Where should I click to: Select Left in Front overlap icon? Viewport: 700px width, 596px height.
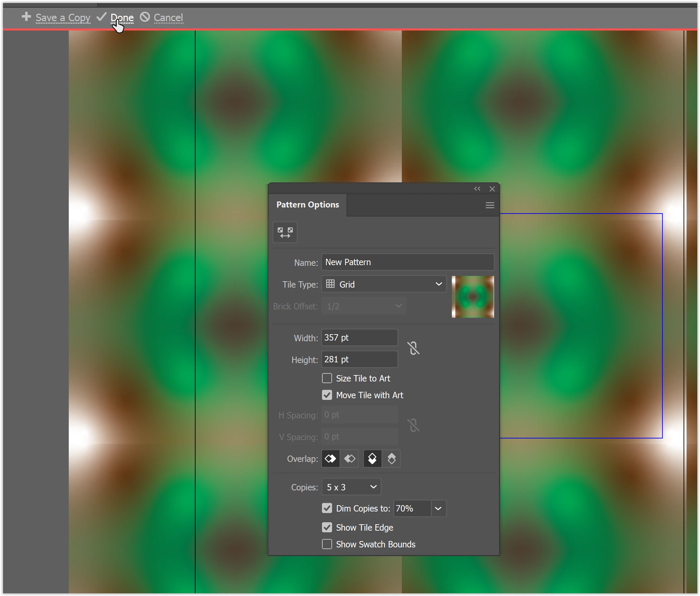tap(330, 459)
